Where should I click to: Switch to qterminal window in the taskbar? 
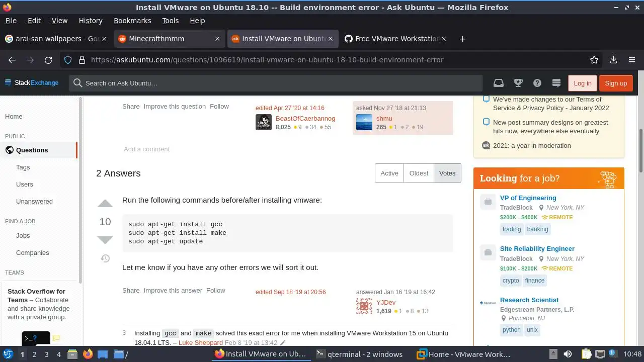(359, 354)
